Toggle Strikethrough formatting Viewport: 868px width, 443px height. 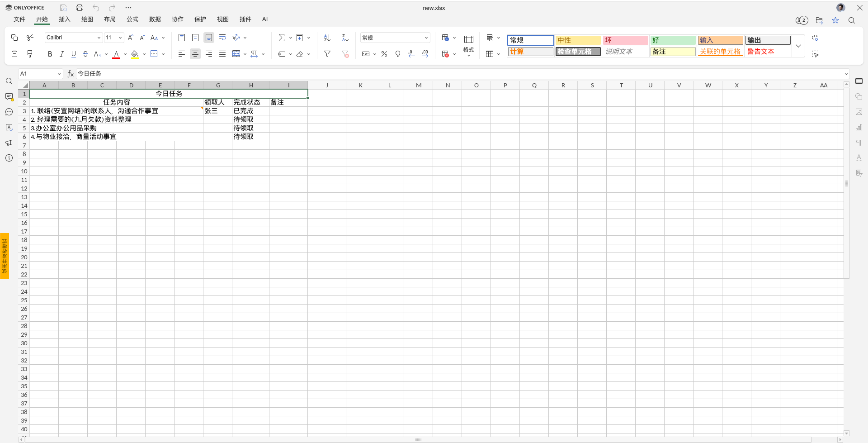[85, 54]
